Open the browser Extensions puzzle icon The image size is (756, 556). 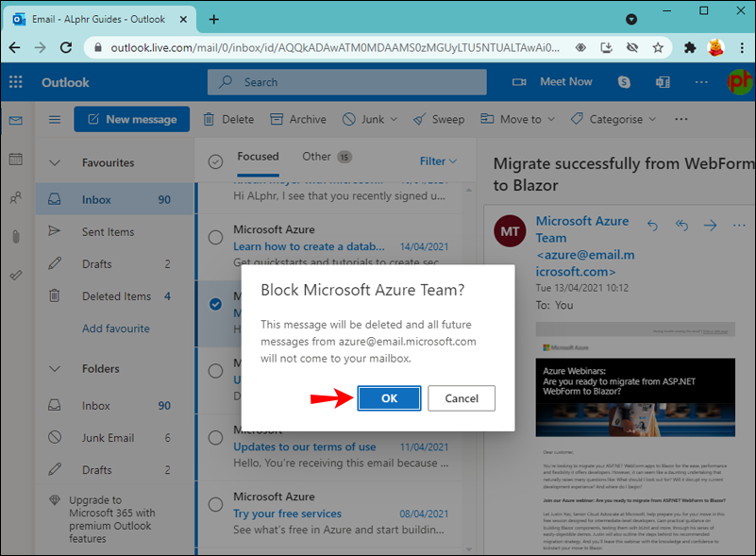pyautogui.click(x=690, y=47)
